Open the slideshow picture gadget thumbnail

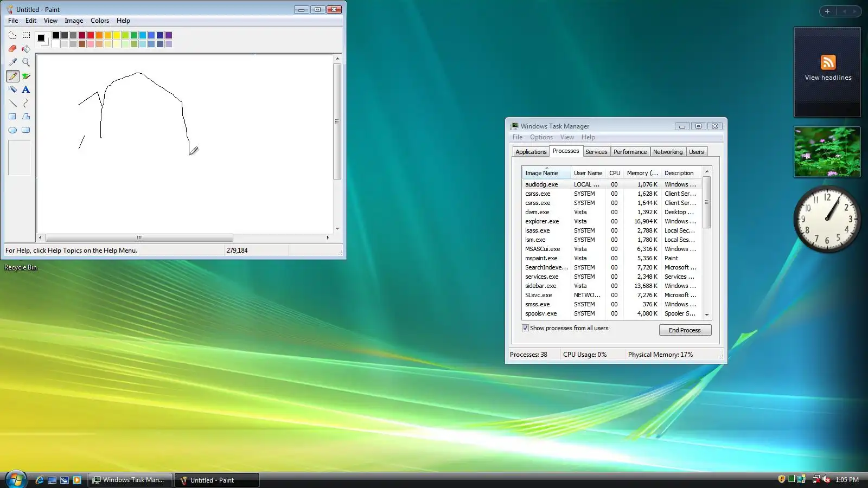827,152
